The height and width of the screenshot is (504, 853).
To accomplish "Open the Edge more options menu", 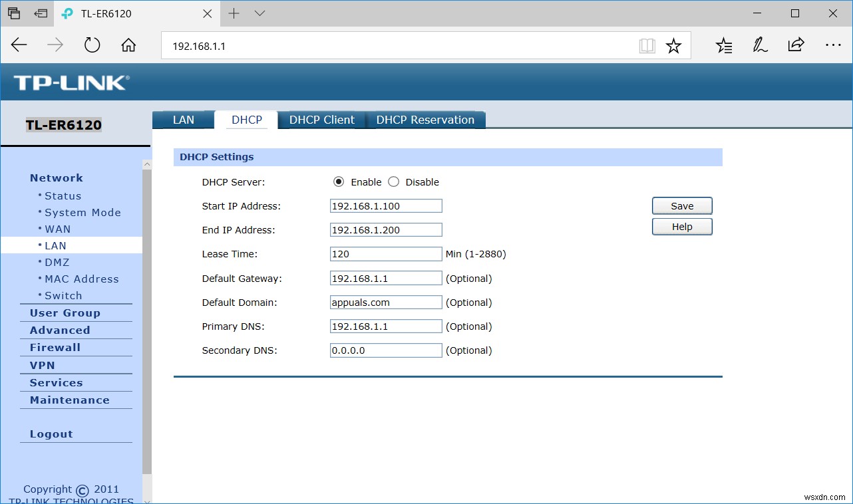I will click(833, 45).
